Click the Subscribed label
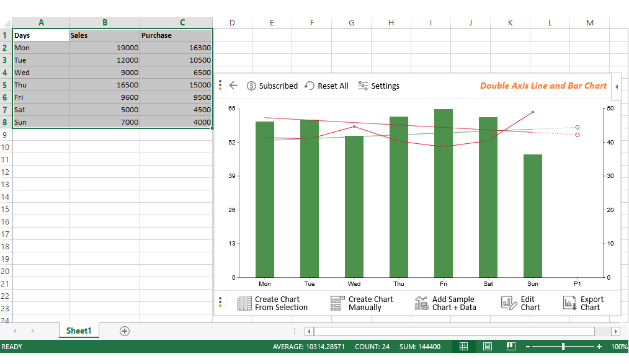This screenshot has height=364, width=629. point(279,86)
